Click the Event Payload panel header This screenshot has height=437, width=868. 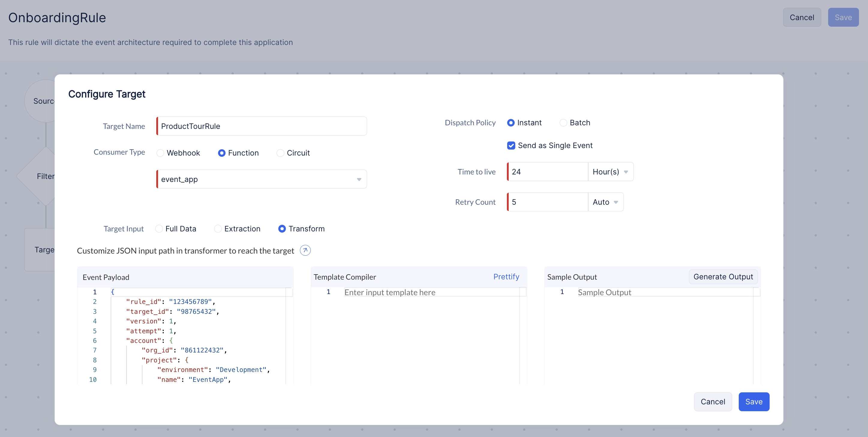point(185,277)
